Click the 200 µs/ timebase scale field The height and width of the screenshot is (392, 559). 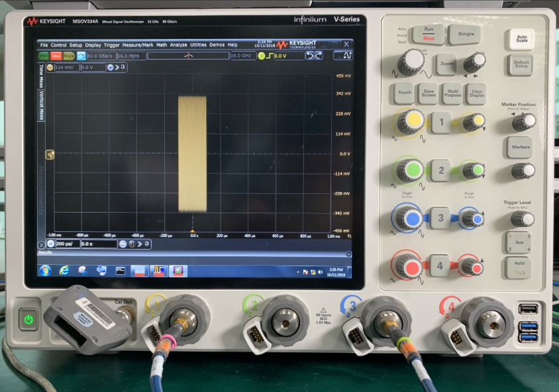[67, 244]
